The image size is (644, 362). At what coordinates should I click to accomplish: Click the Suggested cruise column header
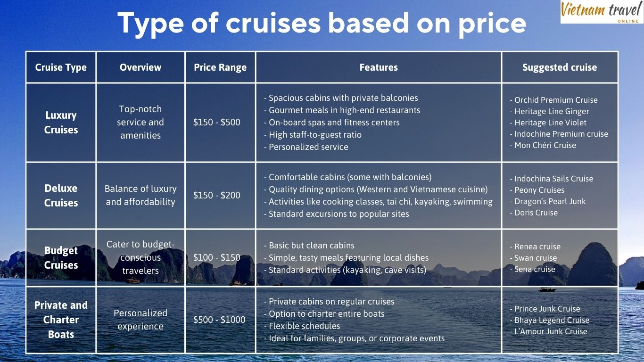coord(560,67)
